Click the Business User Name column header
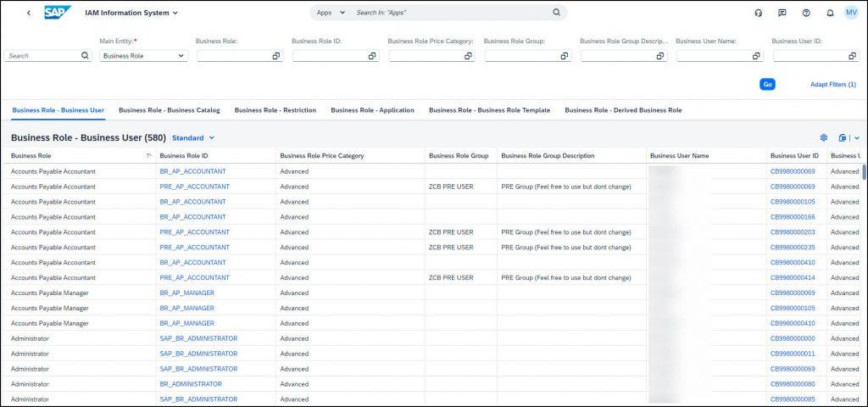Image resolution: width=868 pixels, height=407 pixels. pos(706,156)
